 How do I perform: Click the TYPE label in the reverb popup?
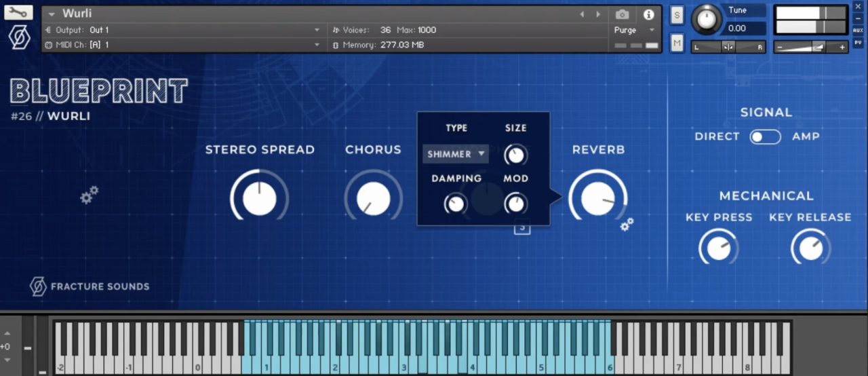[456, 128]
